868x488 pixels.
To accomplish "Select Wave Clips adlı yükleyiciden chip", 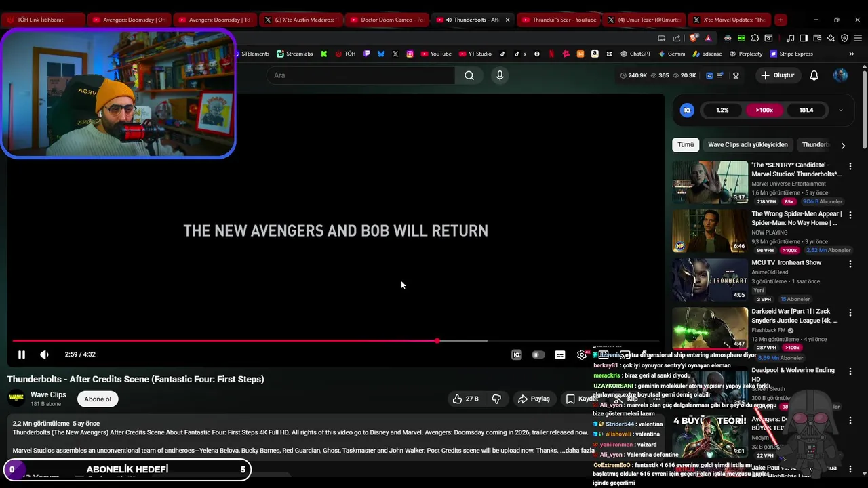I will click(x=748, y=145).
